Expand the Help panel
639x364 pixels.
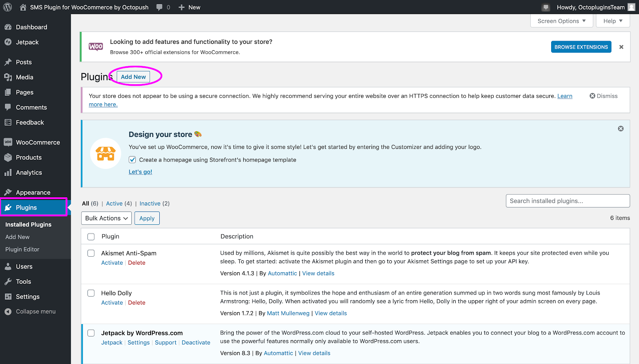coord(613,21)
